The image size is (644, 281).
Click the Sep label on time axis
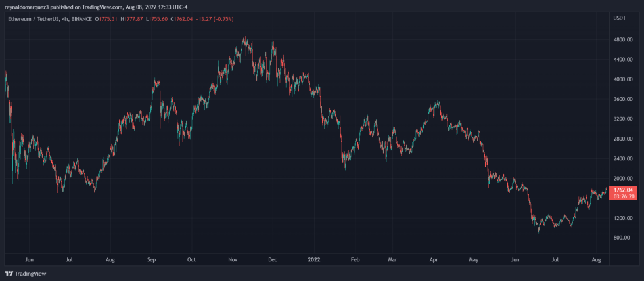coord(152,260)
